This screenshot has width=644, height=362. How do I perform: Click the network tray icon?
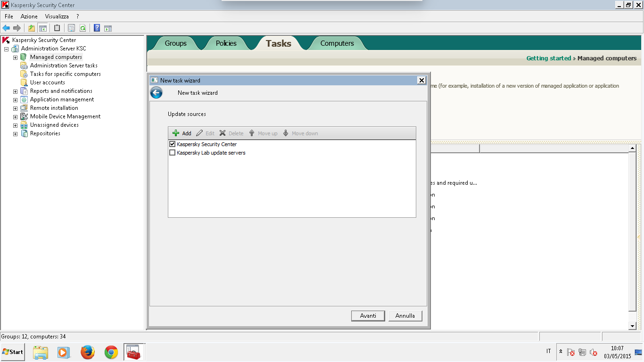(582, 352)
